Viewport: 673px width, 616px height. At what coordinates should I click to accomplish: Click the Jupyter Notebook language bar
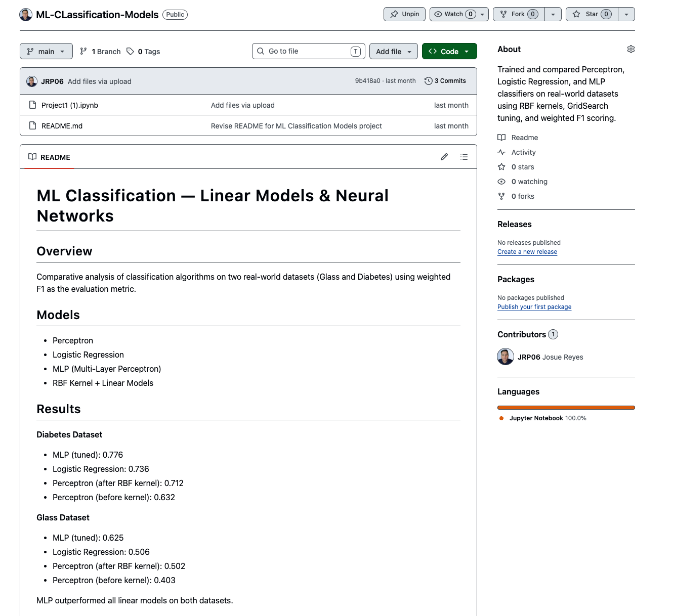pyautogui.click(x=566, y=408)
